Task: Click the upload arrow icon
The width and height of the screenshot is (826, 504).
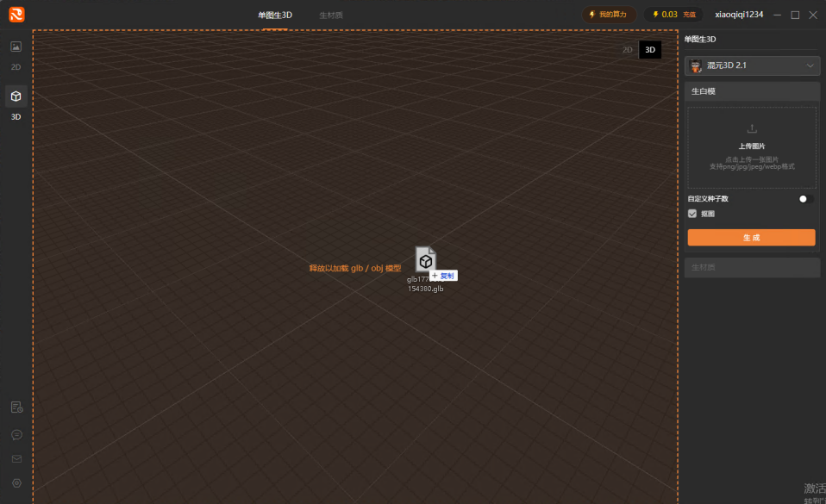Action: 752,128
